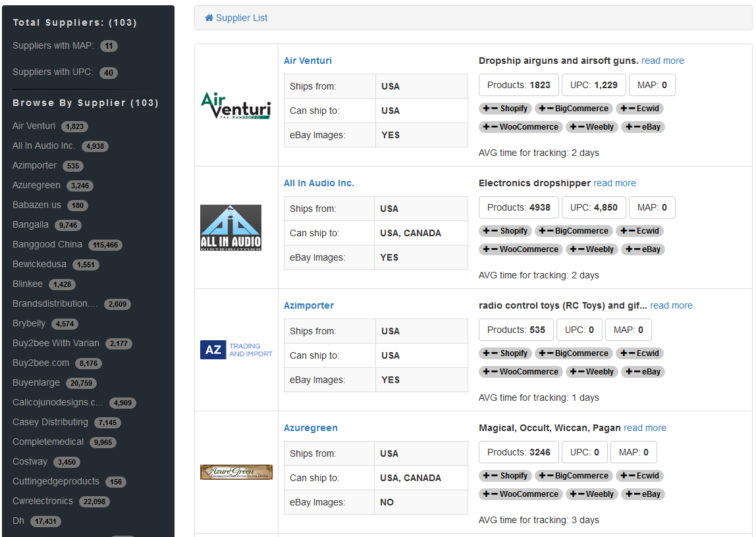
Task: Toggle Weebly tag for Air Venturi
Action: click(591, 127)
